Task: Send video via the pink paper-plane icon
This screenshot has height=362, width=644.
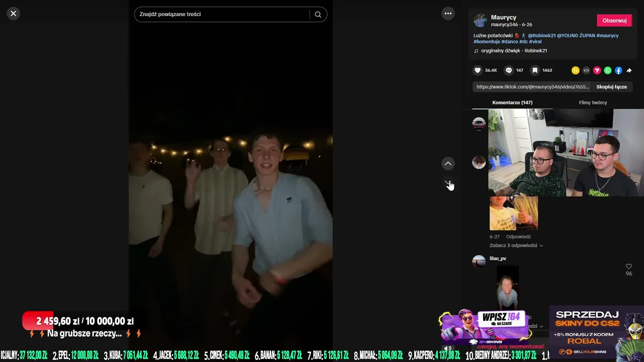Action: 597,70
